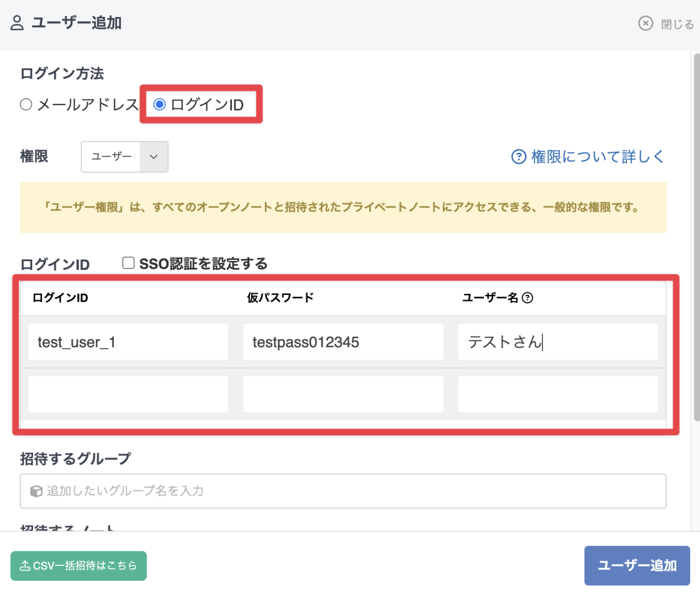Click the circled X close icon
This screenshot has height=597, width=700.
(645, 23)
